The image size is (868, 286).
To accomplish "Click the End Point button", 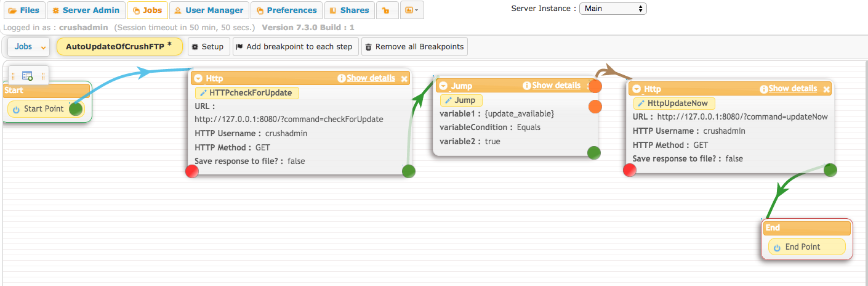I will (x=806, y=247).
